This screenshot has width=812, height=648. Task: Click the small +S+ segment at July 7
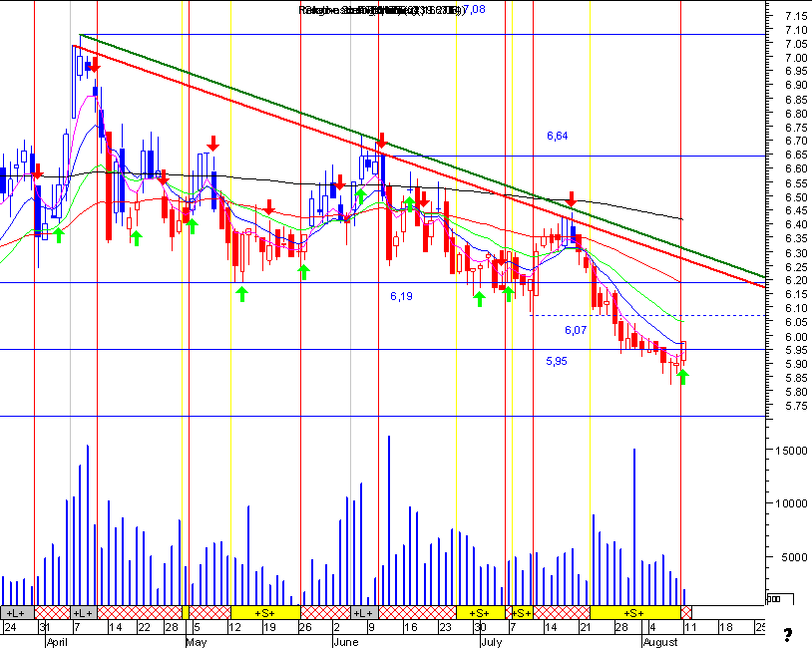pos(522,613)
